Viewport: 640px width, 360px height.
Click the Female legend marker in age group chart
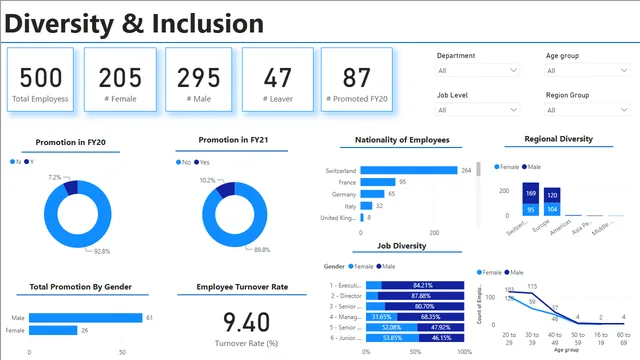(x=479, y=272)
